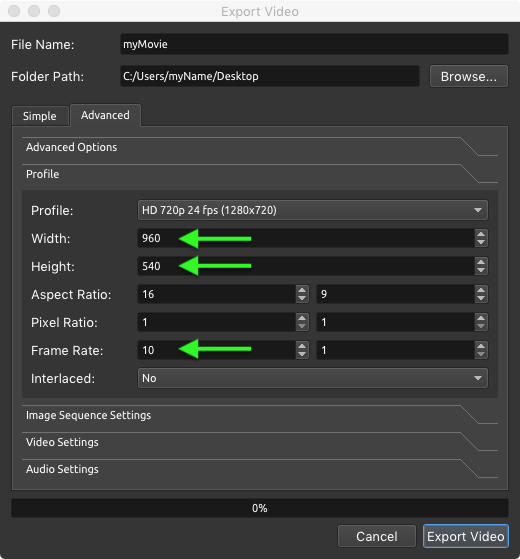Expand Image Sequence Settings section

click(x=260, y=415)
